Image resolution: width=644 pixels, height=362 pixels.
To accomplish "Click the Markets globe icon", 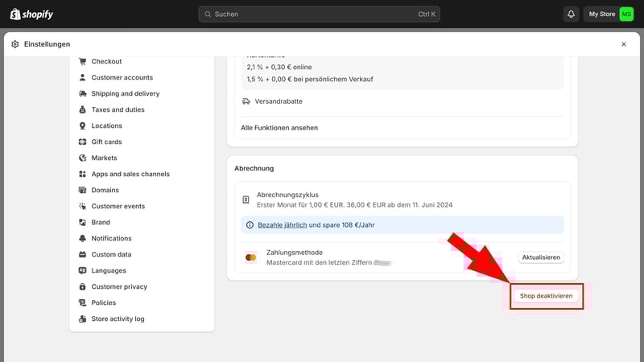I will 83,158.
